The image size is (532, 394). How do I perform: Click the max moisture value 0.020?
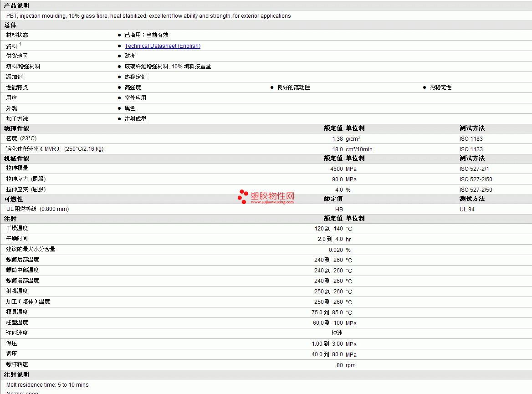(336, 250)
